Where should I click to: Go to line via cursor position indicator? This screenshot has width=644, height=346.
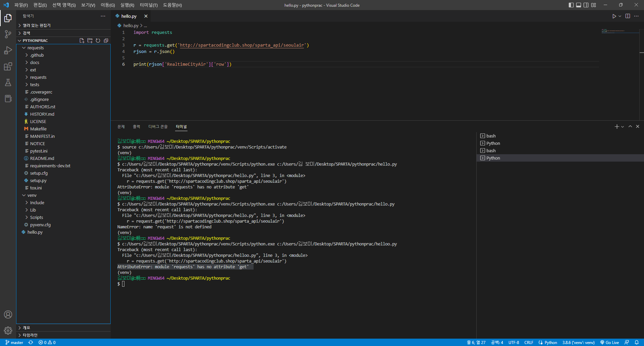click(x=476, y=342)
